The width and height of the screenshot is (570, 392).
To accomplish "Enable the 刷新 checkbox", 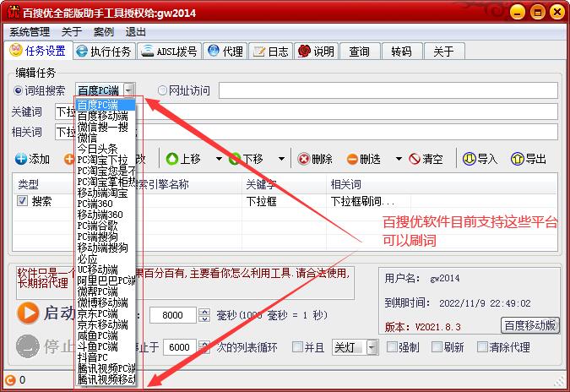I will pos(437,346).
